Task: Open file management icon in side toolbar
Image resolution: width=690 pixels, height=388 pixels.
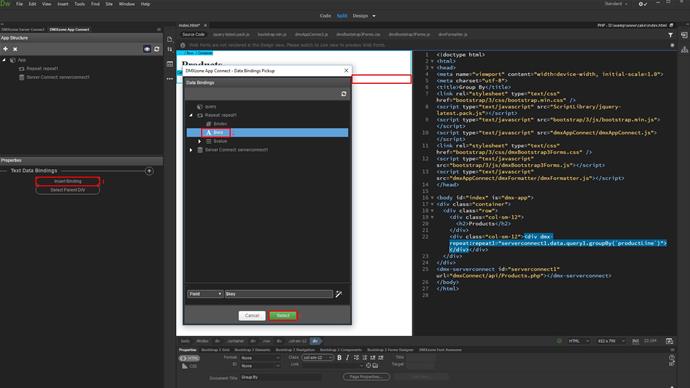Action: [x=170, y=39]
